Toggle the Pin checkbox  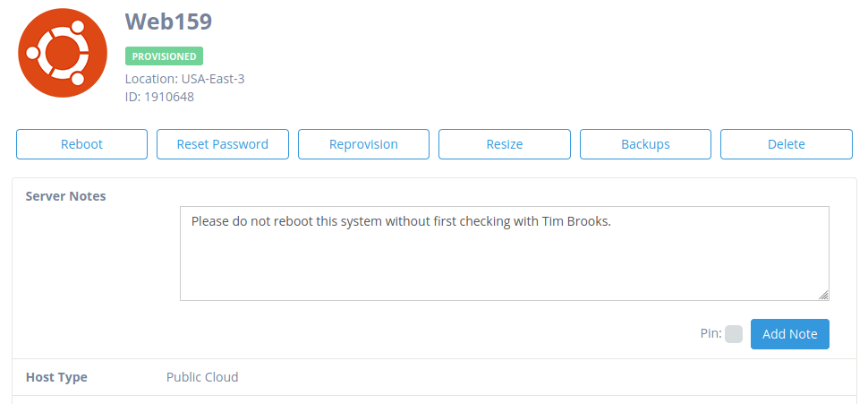(x=734, y=334)
